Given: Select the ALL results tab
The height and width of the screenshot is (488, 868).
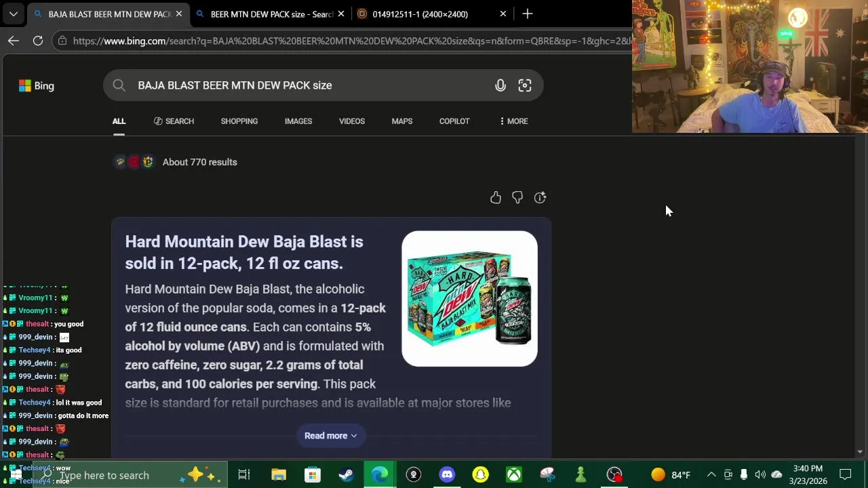Looking at the screenshot, I should pyautogui.click(x=119, y=121).
